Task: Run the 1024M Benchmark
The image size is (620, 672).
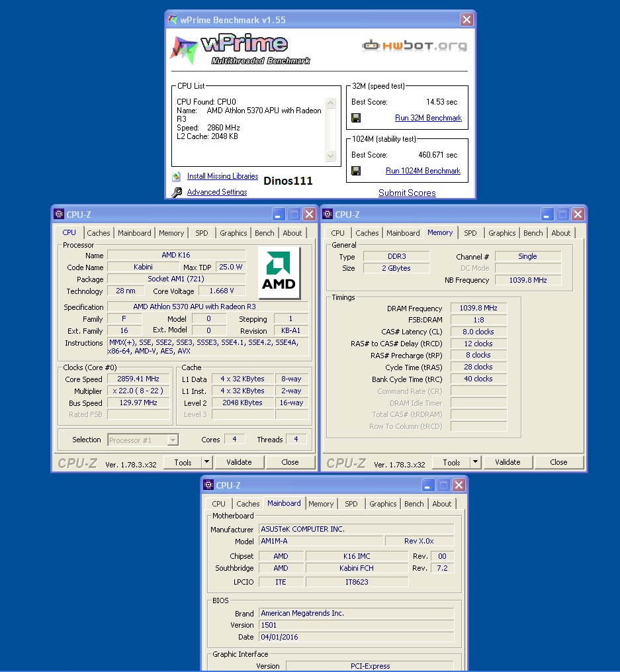Action: click(x=423, y=171)
